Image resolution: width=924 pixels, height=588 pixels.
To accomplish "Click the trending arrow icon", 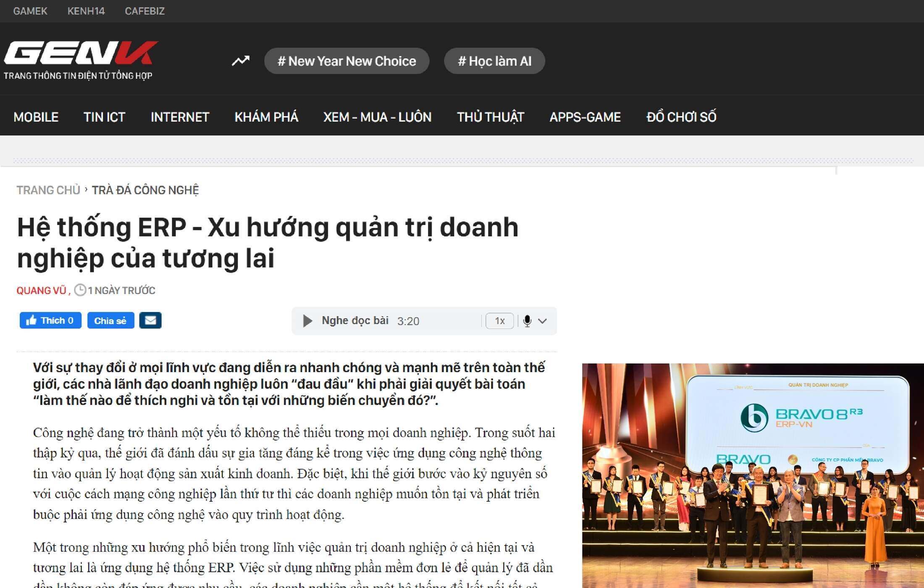I will [241, 61].
